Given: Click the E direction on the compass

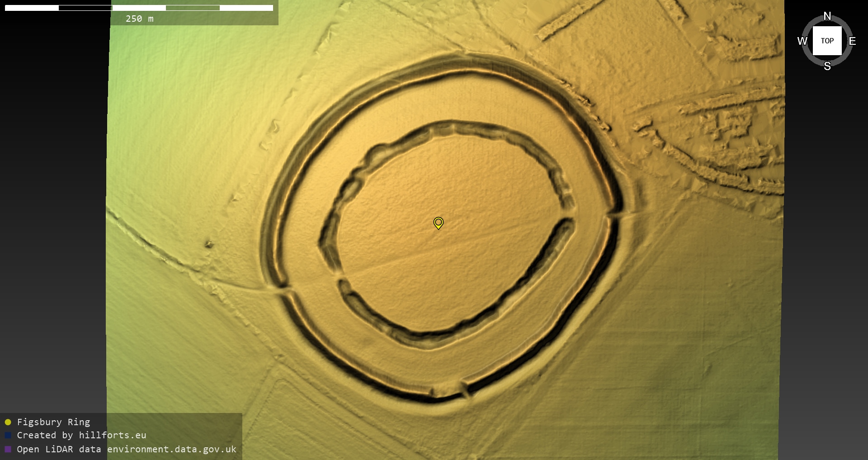Looking at the screenshot, I should coord(852,41).
